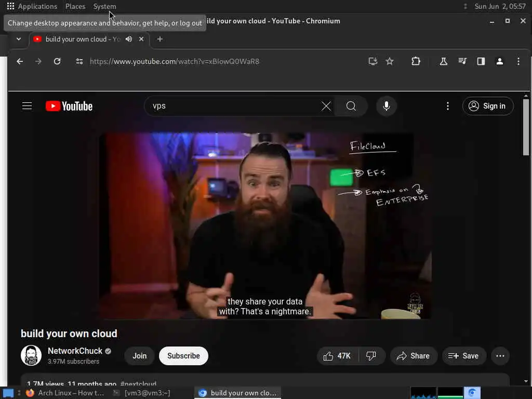The height and width of the screenshot is (399, 532).
Task: Expand the tab search dropdown arrow
Action: coord(19,39)
